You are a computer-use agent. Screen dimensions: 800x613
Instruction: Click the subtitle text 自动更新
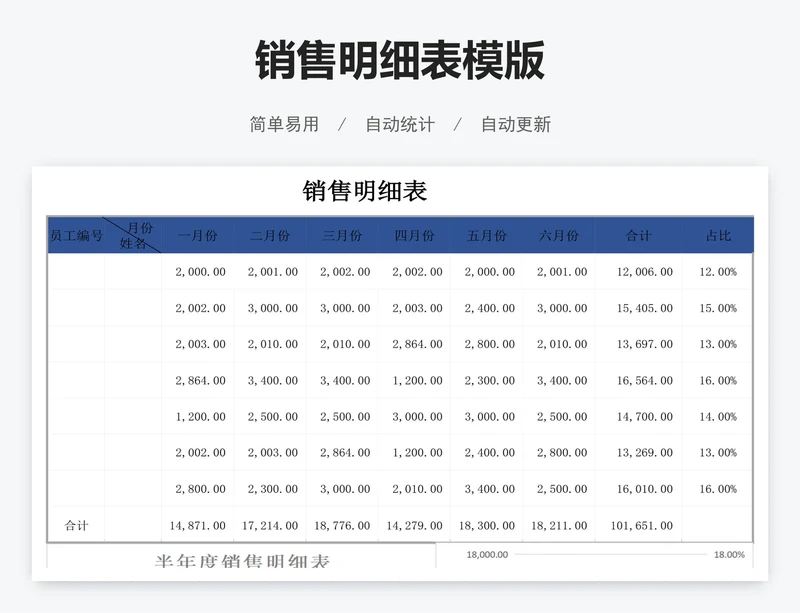point(516,125)
